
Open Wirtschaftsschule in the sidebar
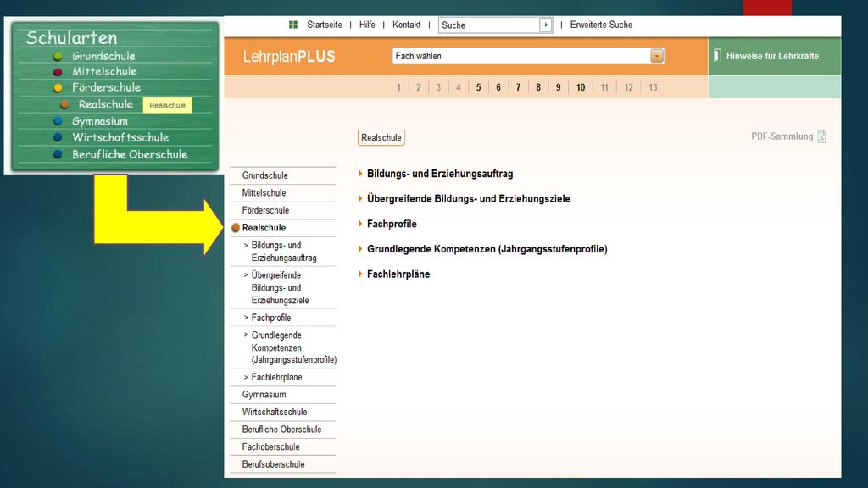coord(275,412)
